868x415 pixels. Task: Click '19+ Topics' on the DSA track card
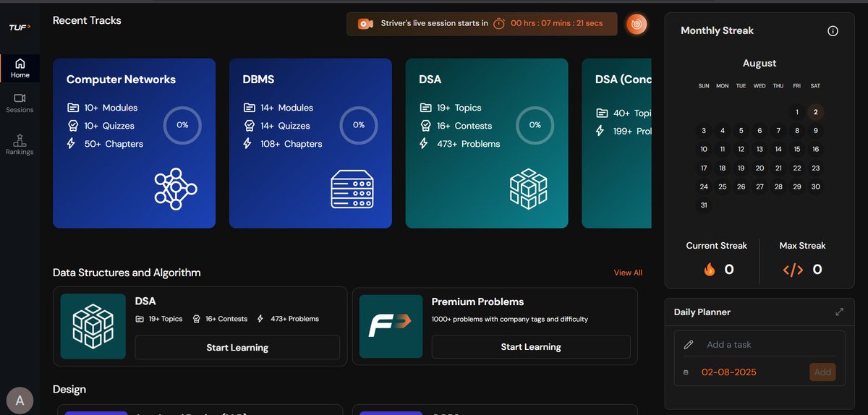(459, 108)
